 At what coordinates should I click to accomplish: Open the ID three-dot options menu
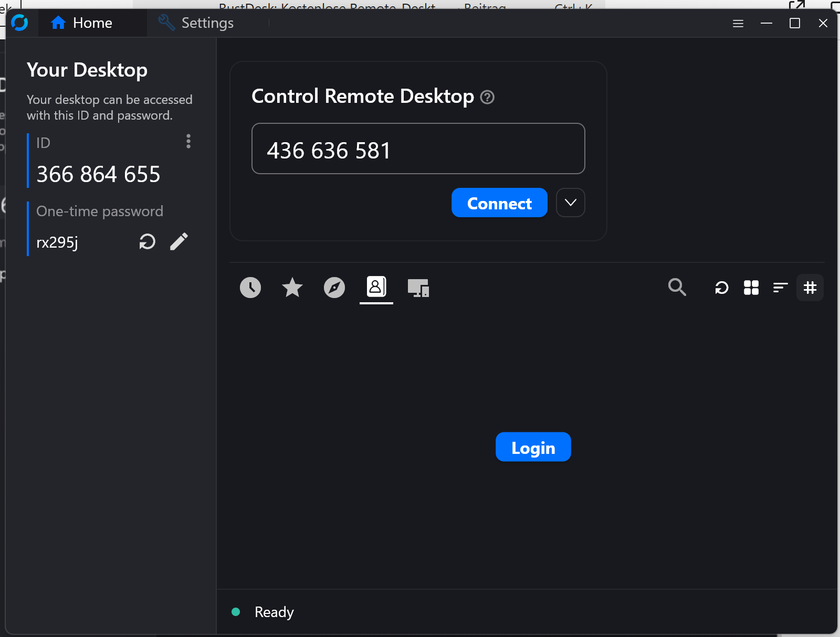188,141
